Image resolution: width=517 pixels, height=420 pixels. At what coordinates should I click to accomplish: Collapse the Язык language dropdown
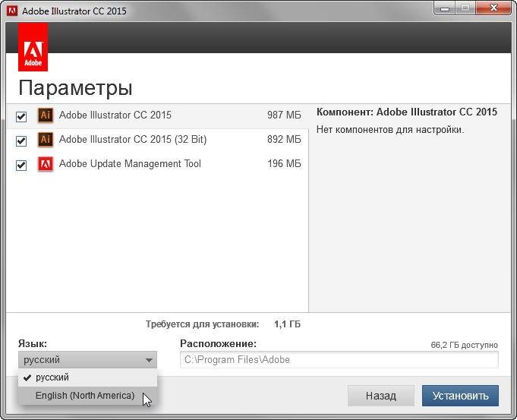pyautogui.click(x=88, y=360)
